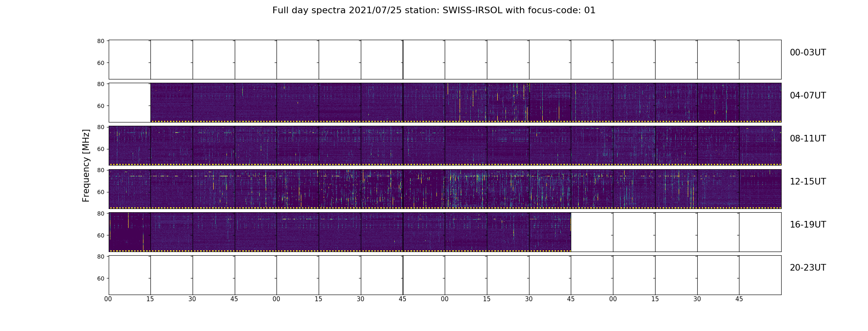This screenshot has width=868, height=331.
Task: Click the first spectrogram panel of the 12-15UT row
Action: 130,189
